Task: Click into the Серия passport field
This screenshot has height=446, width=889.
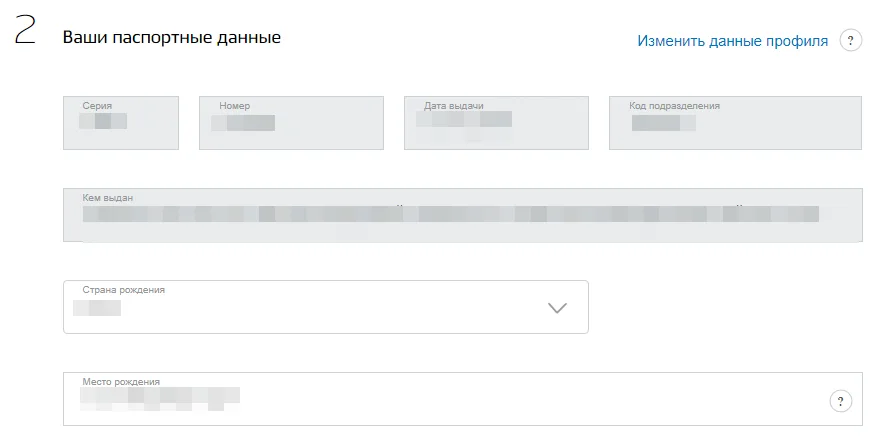Action: point(121,123)
